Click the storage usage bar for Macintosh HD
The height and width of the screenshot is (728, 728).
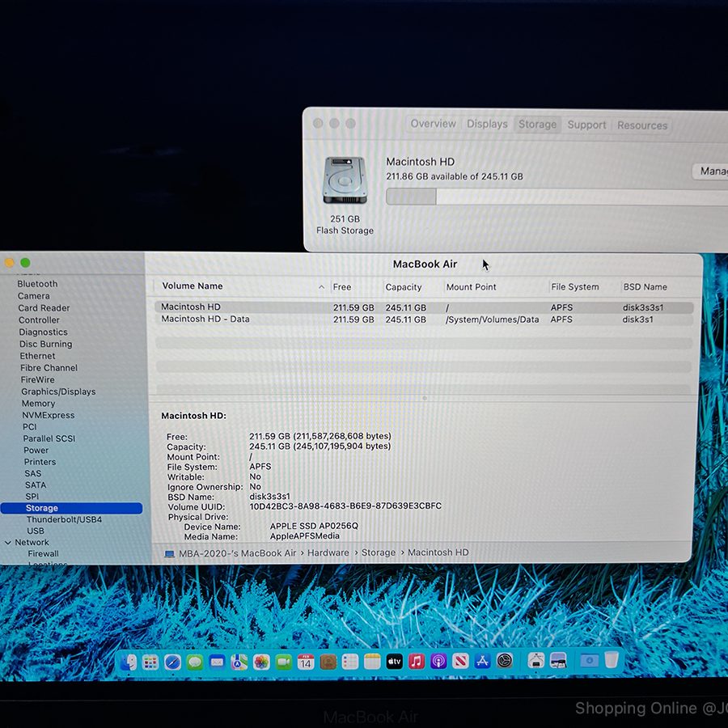pyautogui.click(x=557, y=197)
